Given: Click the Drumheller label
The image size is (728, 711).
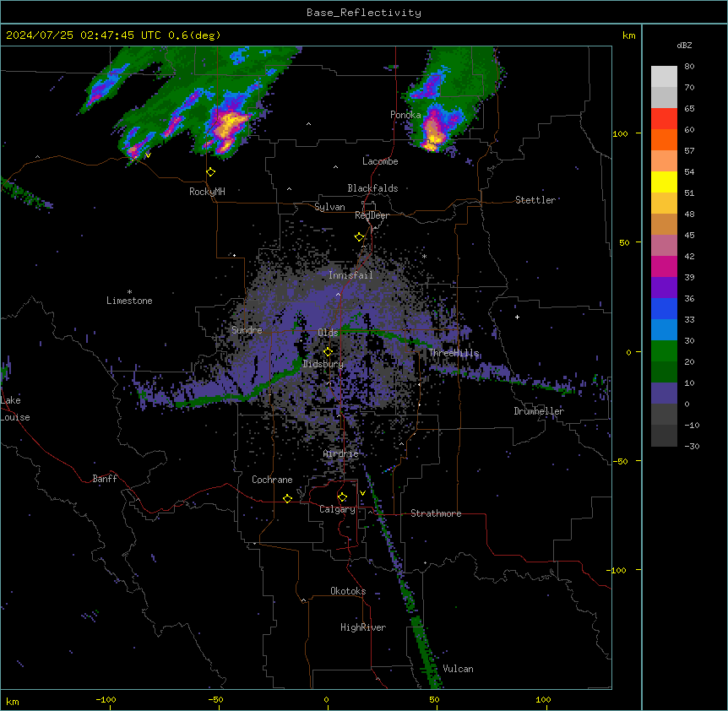Looking at the screenshot, I should pos(539,411).
